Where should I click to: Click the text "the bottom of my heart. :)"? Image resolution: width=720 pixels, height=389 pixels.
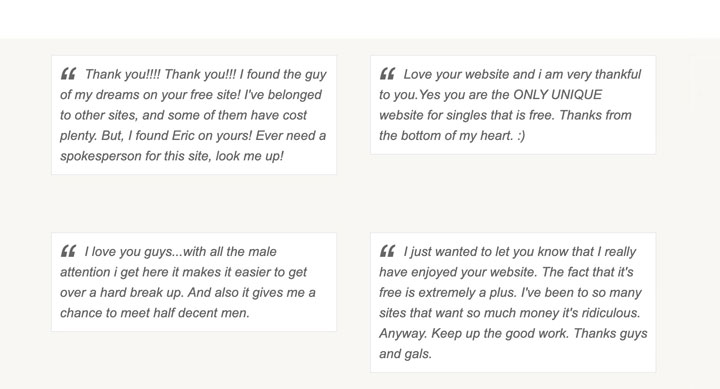pyautogui.click(x=452, y=135)
